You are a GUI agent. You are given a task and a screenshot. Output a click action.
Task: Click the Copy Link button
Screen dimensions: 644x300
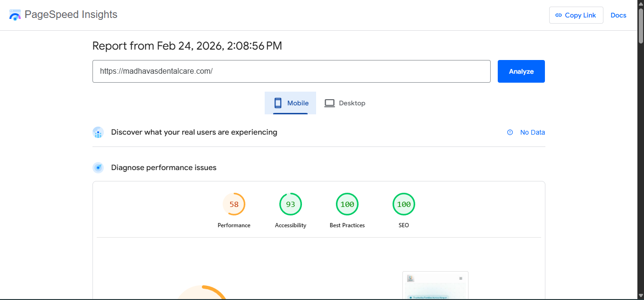pos(576,15)
